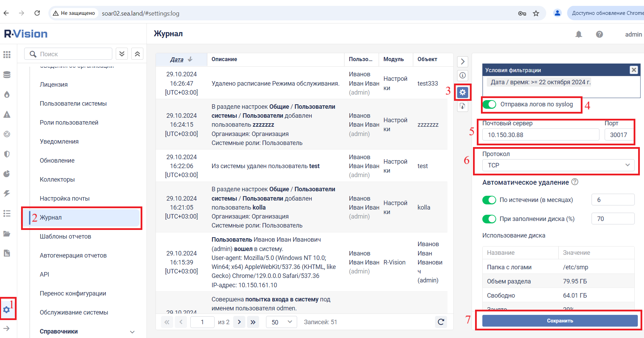Toggle syslog log sending switch
The height and width of the screenshot is (338, 644).
pos(490,104)
